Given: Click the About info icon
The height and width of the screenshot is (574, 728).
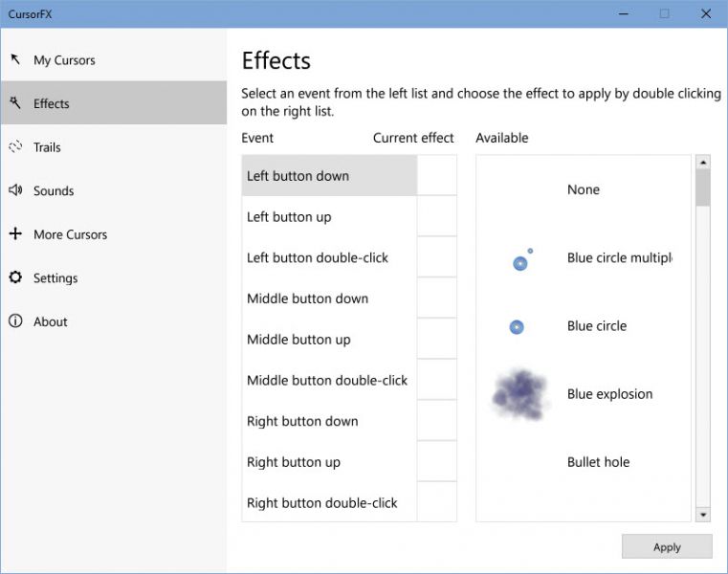Looking at the screenshot, I should coord(15,320).
